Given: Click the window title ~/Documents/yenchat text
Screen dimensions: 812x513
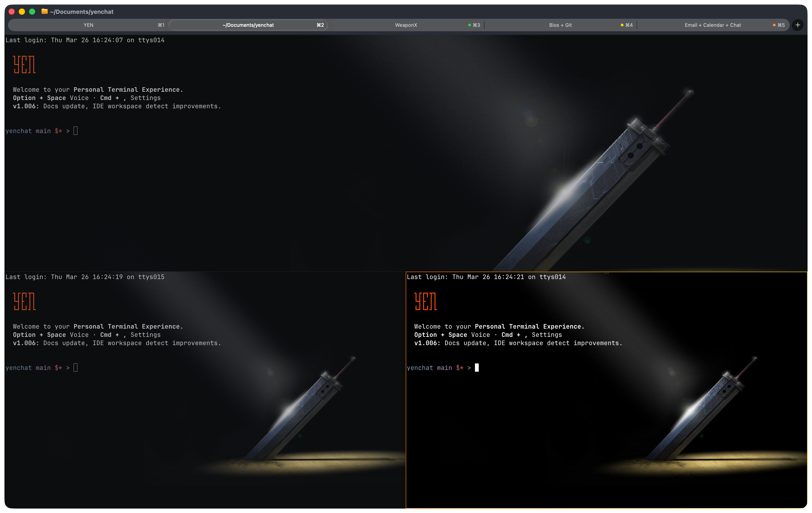Looking at the screenshot, I should (82, 12).
